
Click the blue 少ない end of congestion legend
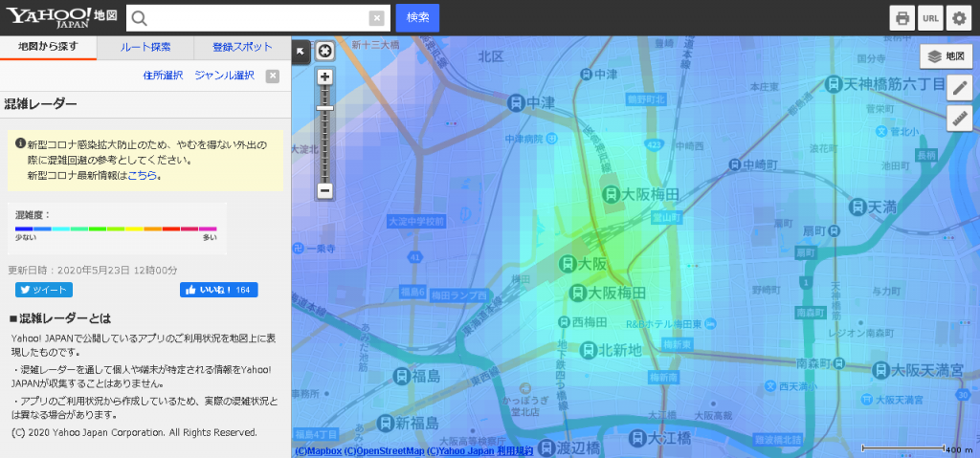pos(24,229)
